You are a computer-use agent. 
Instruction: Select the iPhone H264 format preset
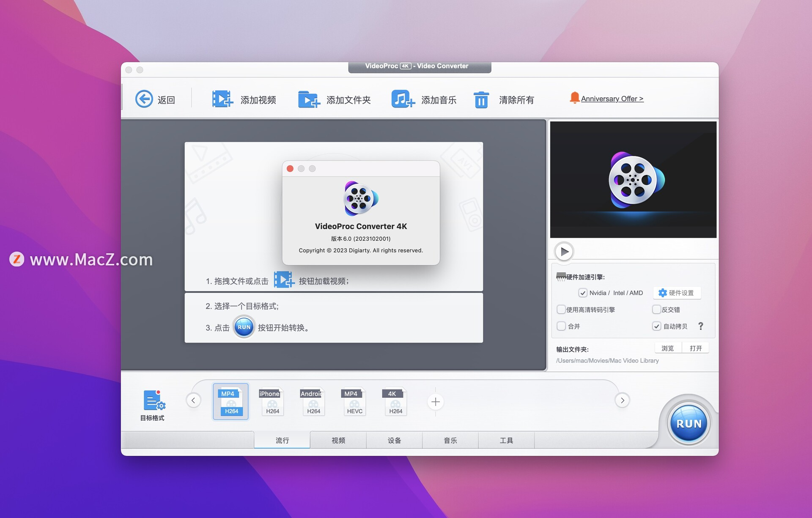coord(271,402)
